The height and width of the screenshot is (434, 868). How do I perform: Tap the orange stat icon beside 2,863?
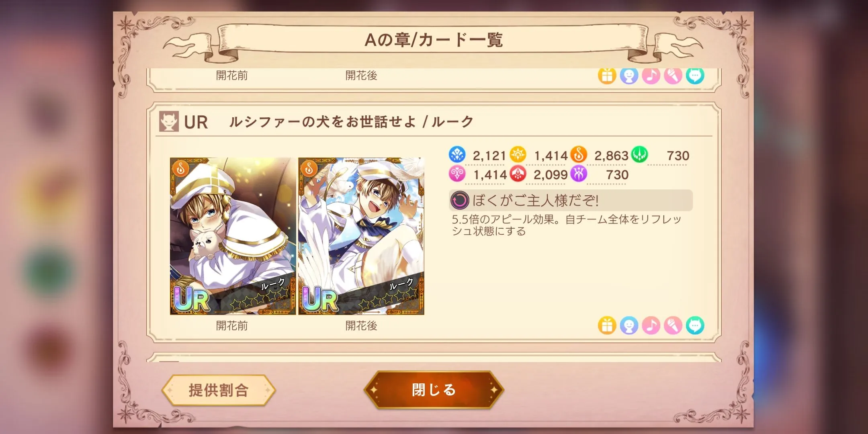click(579, 155)
